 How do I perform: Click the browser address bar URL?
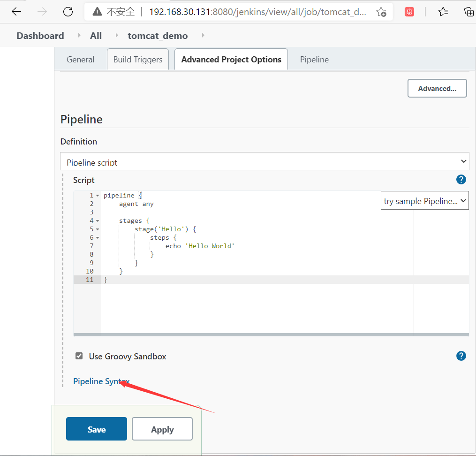pos(258,12)
